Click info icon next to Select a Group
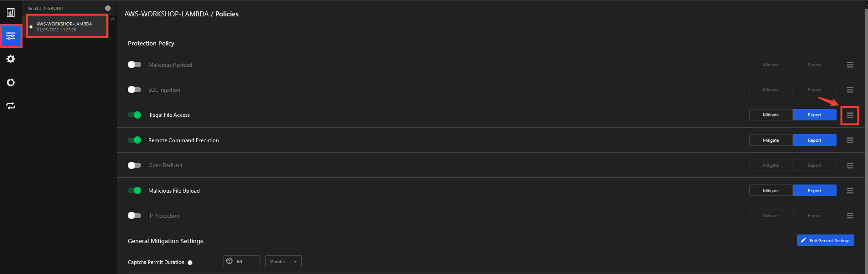The height and width of the screenshot is (274, 868). tap(108, 8)
